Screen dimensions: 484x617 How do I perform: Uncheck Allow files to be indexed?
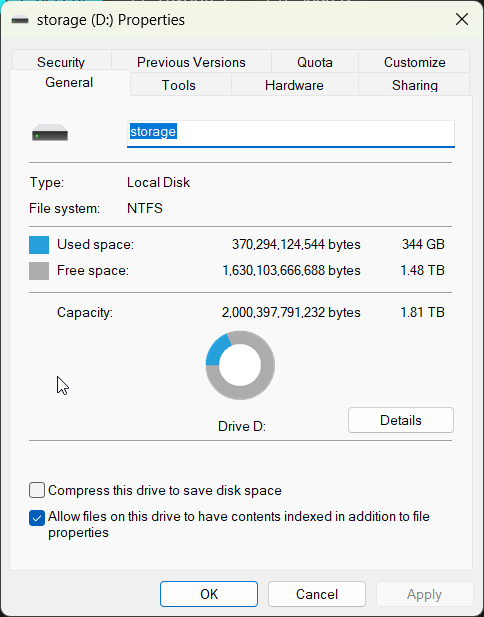(x=37, y=518)
